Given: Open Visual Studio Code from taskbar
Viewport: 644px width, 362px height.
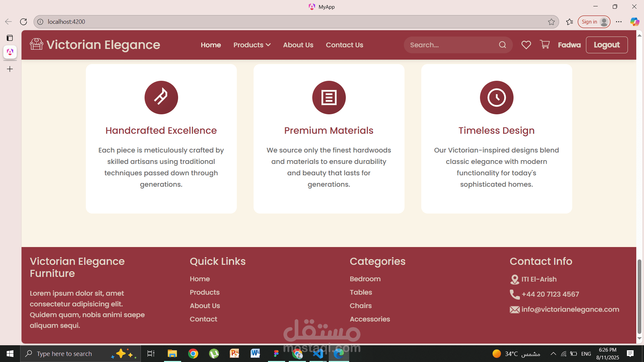Looking at the screenshot, I should (x=318, y=354).
